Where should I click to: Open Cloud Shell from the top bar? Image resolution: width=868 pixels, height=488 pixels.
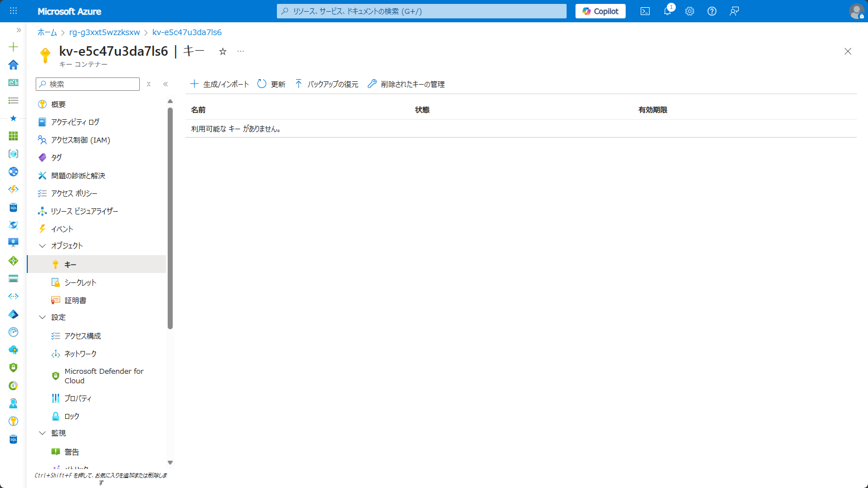(645, 11)
